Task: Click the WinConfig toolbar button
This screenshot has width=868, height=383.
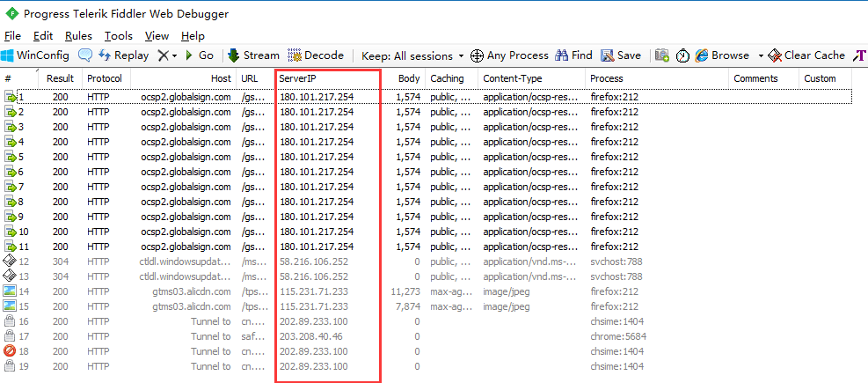Action: [35, 55]
